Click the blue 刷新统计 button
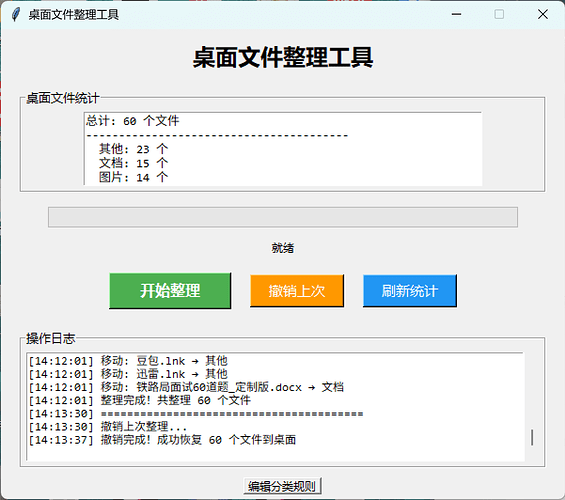 click(410, 291)
